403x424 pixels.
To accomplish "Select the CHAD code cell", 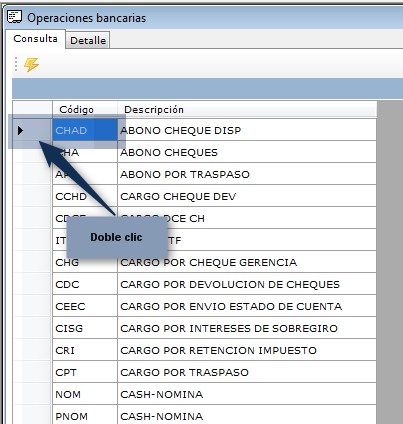I will pos(85,130).
